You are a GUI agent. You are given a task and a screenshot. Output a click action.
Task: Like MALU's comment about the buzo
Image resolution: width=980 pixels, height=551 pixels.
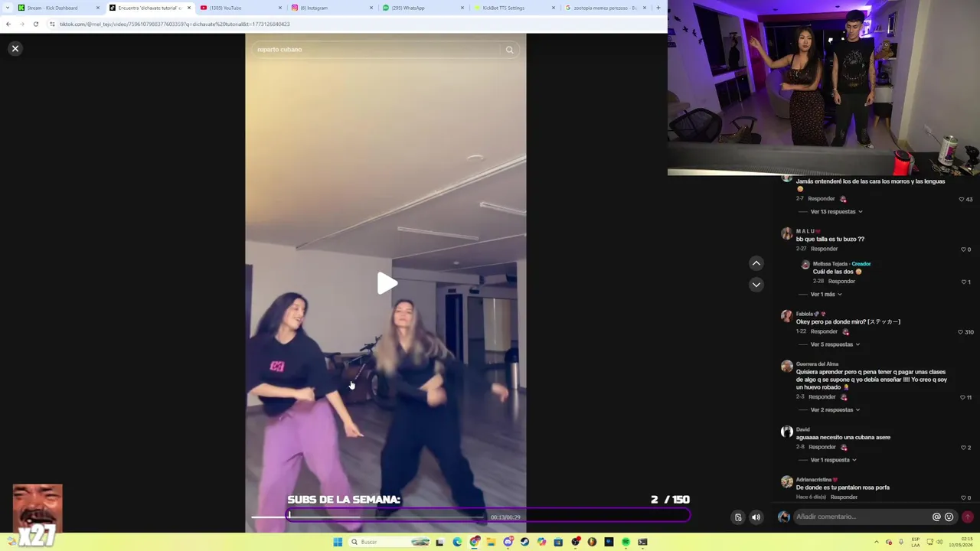click(x=963, y=249)
